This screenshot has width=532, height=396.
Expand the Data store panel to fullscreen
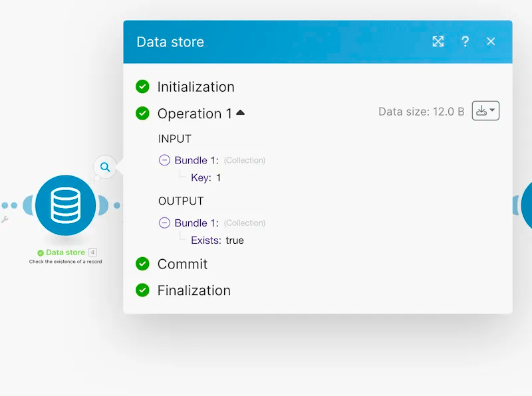[x=438, y=41]
